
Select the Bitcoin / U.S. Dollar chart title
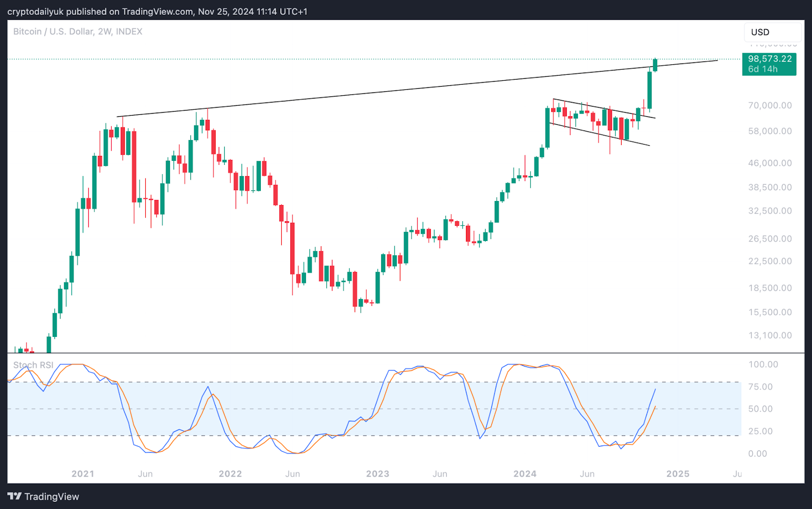tap(78, 31)
